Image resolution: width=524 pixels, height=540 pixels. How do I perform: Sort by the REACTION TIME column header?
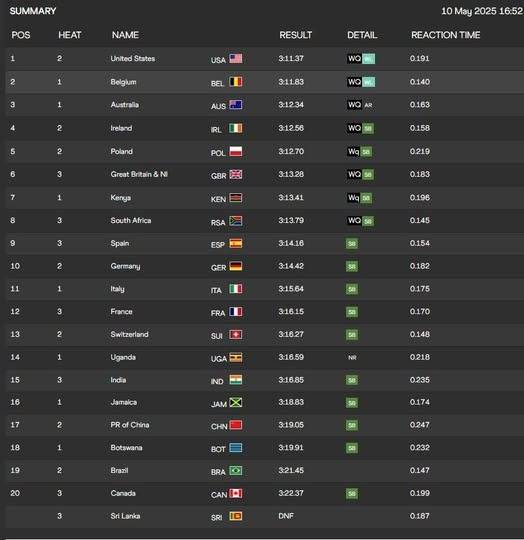point(446,35)
